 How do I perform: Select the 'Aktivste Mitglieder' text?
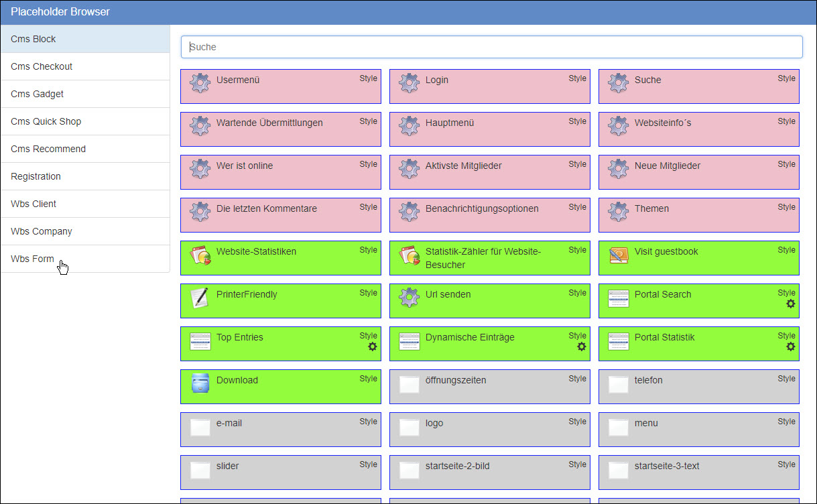[x=464, y=166]
